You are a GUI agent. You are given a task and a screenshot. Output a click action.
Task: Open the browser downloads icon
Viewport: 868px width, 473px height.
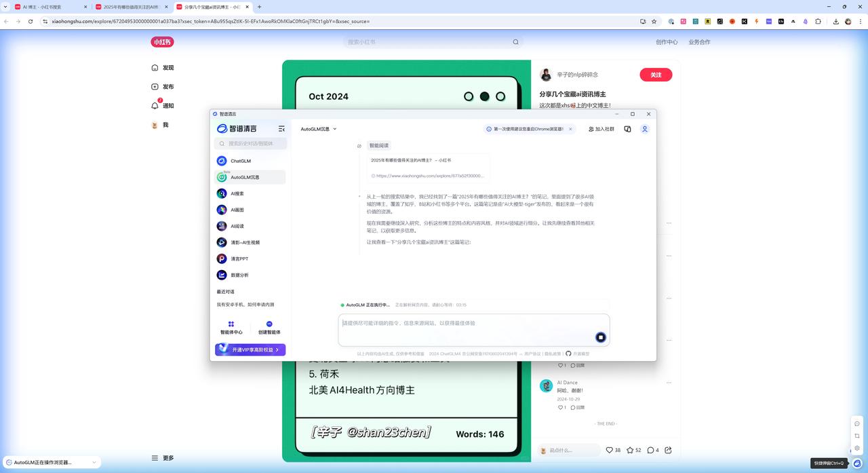pos(835,21)
